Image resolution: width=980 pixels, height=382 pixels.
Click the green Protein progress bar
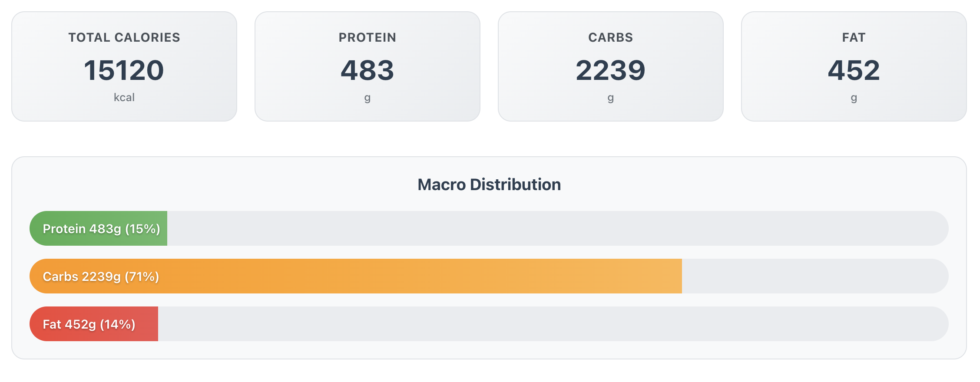click(x=98, y=228)
